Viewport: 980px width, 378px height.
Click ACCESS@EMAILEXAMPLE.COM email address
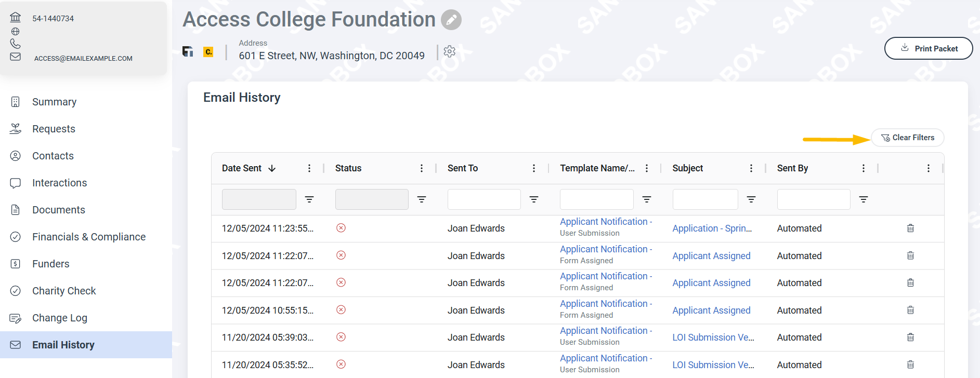point(83,59)
